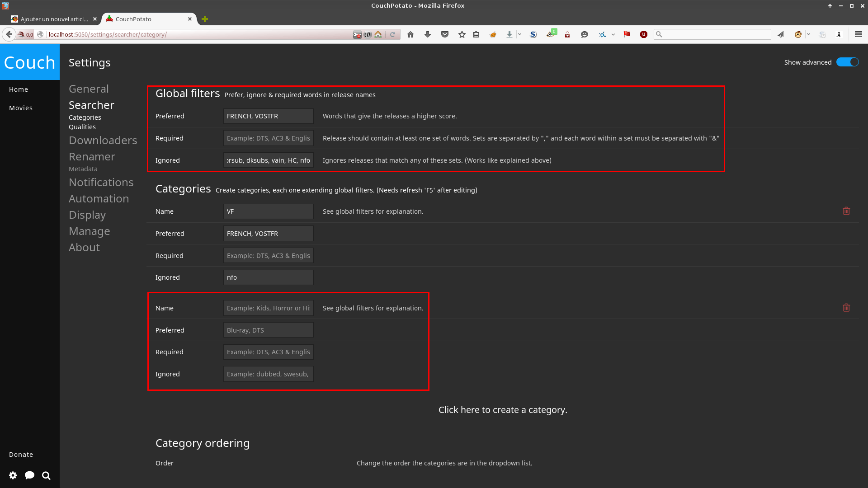Open the uBlock red shield icon

(644, 34)
